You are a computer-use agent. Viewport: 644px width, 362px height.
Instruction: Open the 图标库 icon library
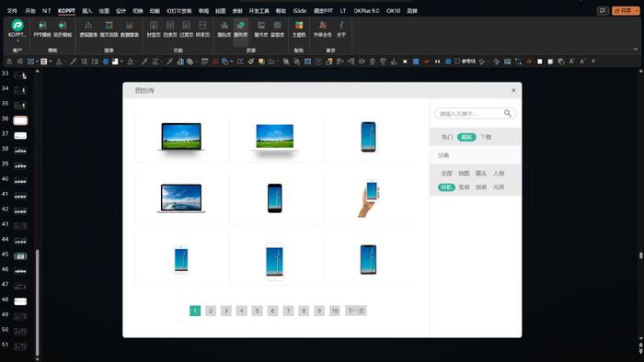coord(224,29)
